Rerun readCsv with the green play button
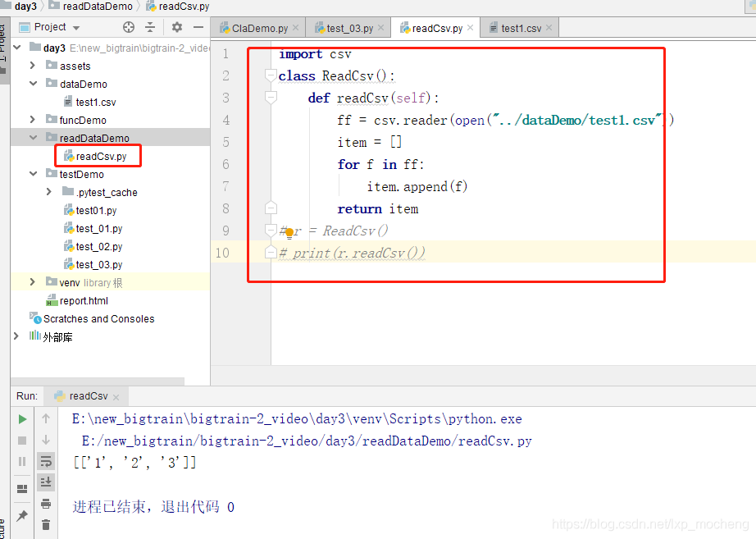 [22, 419]
